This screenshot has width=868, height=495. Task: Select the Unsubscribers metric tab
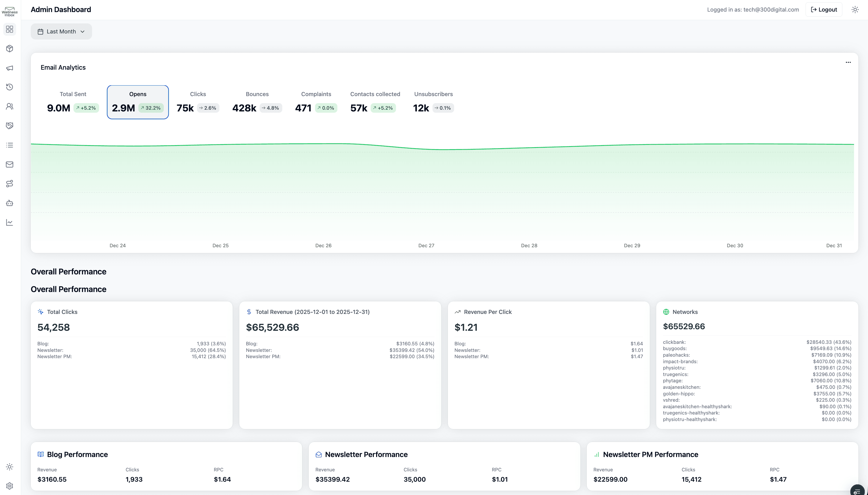[x=433, y=101]
